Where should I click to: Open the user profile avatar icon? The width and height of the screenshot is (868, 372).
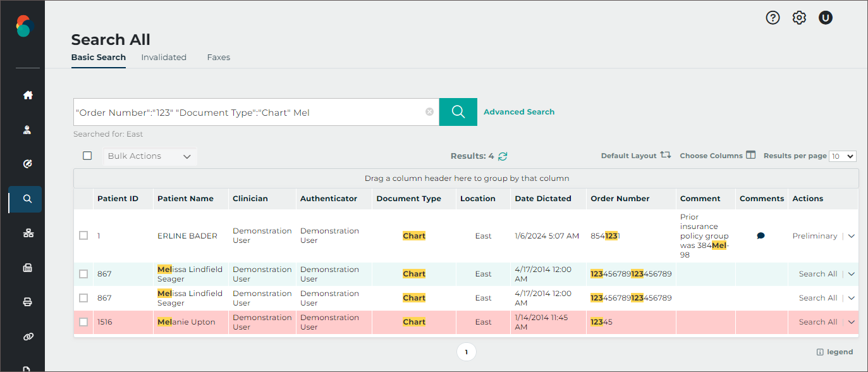pyautogui.click(x=825, y=18)
